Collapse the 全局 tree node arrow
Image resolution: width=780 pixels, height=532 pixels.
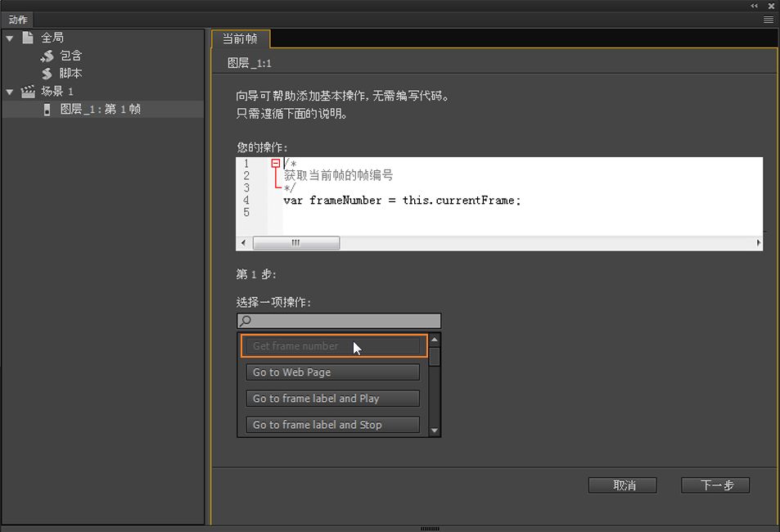10,38
